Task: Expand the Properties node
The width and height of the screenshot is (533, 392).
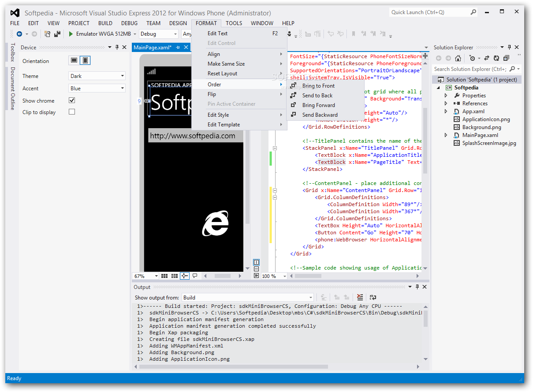Action: [x=446, y=96]
